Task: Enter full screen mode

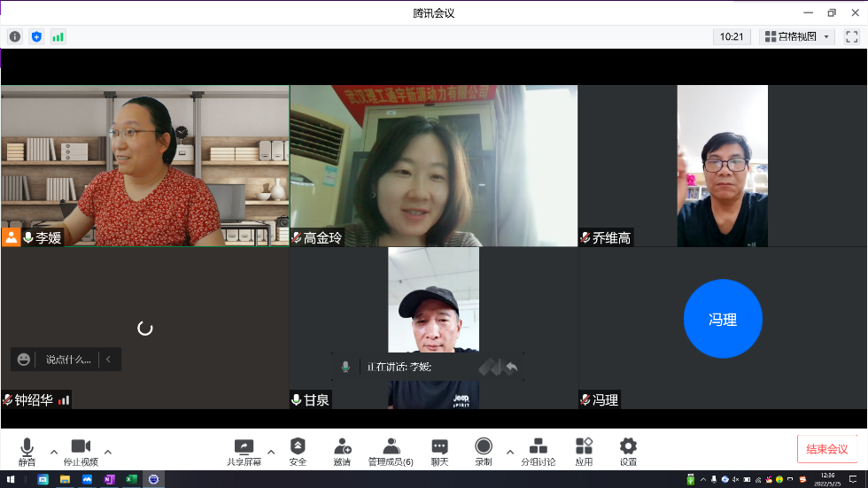Action: tap(851, 36)
